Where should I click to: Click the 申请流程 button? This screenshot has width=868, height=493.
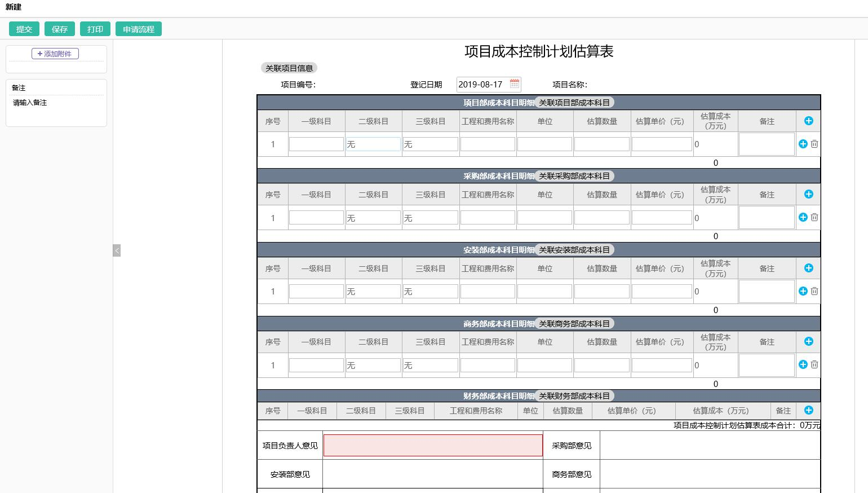tap(139, 29)
